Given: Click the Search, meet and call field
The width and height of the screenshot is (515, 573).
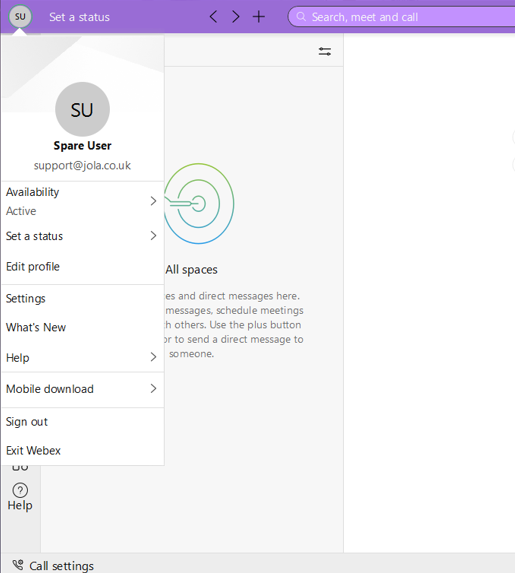Looking at the screenshot, I should pyautogui.click(x=401, y=17).
